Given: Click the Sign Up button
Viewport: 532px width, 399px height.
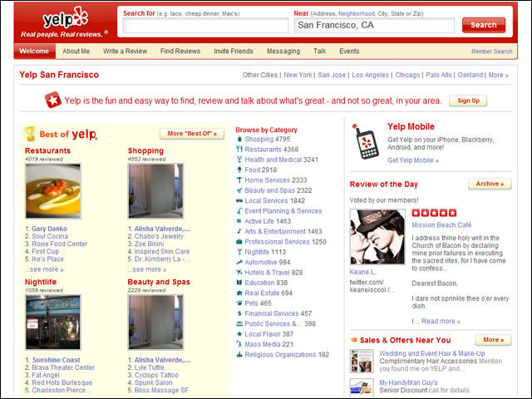Looking at the screenshot, I should (x=468, y=101).
